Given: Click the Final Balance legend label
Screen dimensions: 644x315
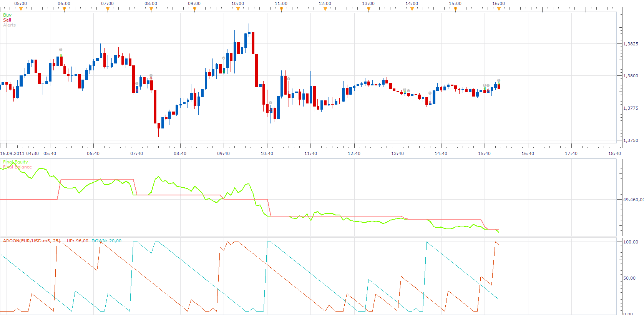Looking at the screenshot, I should (17, 167).
